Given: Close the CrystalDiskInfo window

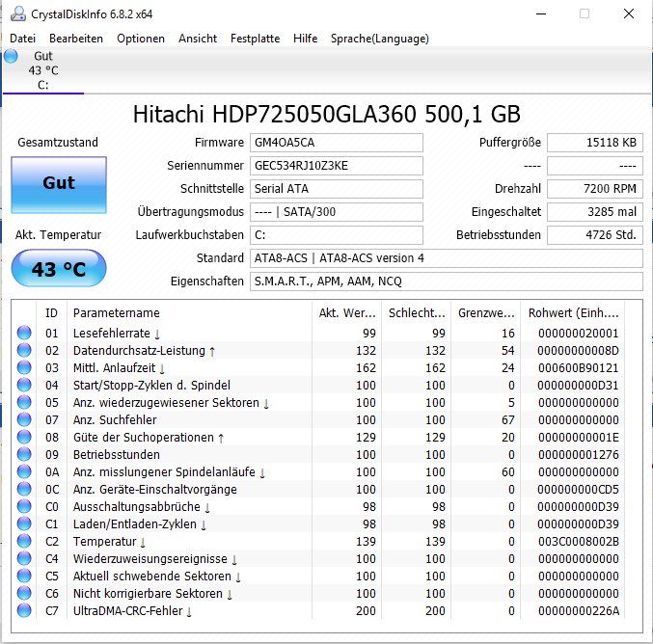Looking at the screenshot, I should click(629, 13).
